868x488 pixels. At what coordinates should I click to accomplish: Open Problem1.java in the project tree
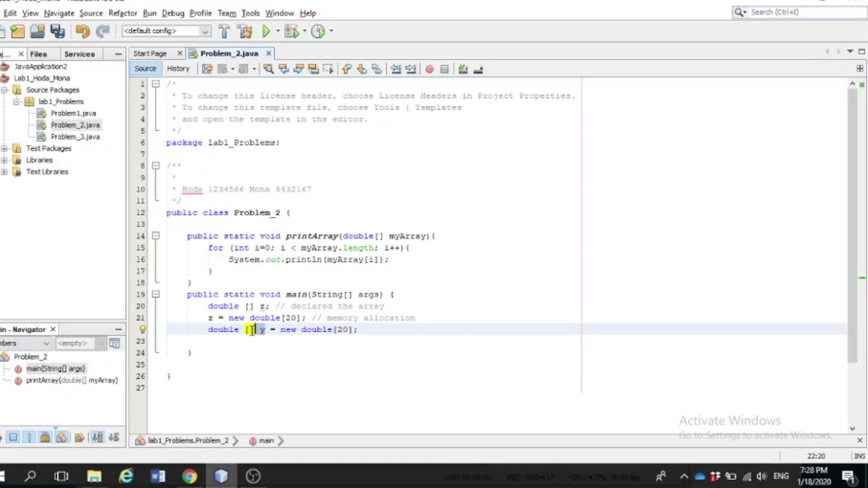(73, 113)
